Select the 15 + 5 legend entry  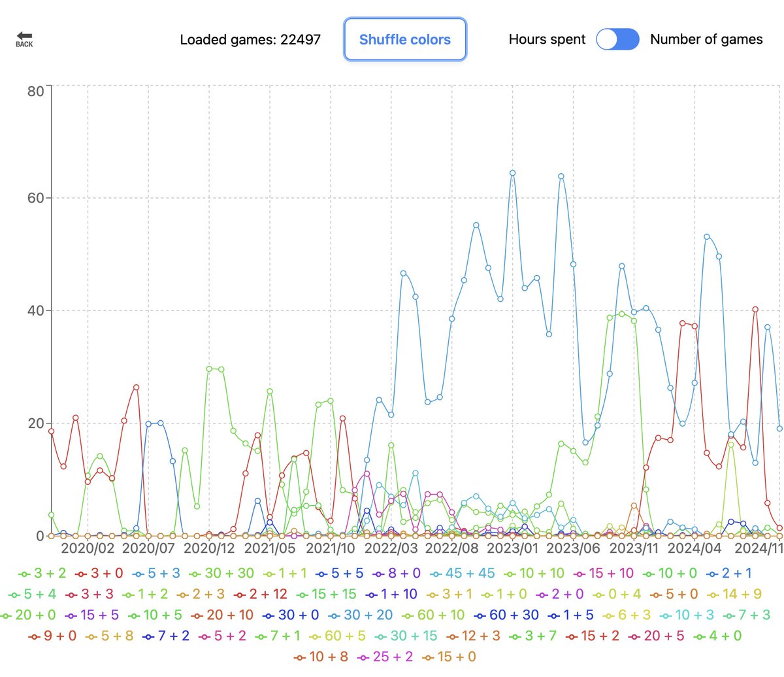coord(91,615)
